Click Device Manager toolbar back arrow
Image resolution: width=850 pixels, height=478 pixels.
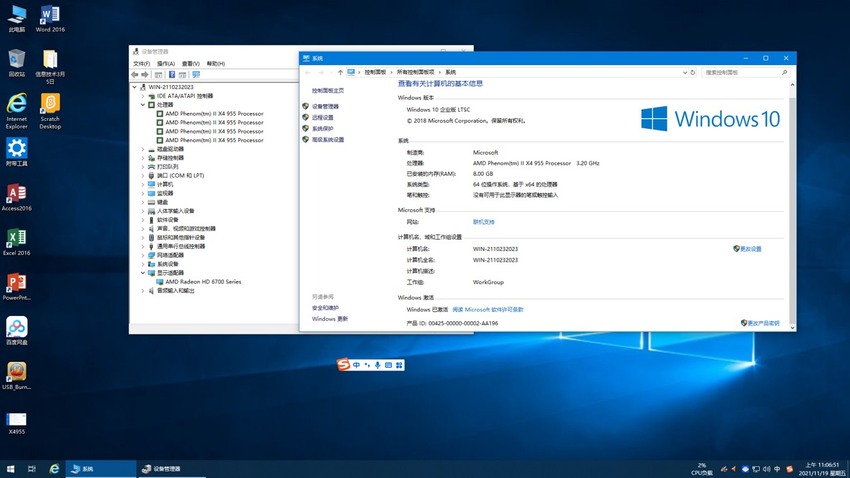[x=135, y=75]
